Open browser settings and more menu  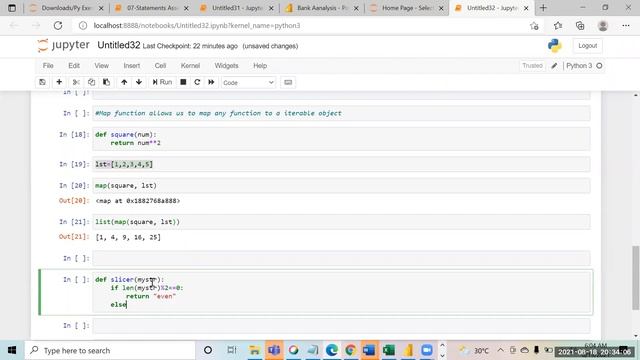(626, 26)
